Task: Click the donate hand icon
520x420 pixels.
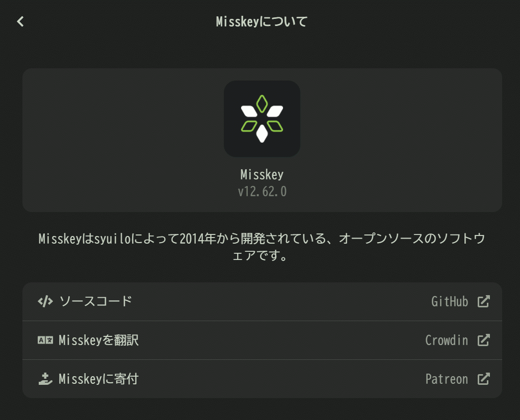Action: coord(45,379)
